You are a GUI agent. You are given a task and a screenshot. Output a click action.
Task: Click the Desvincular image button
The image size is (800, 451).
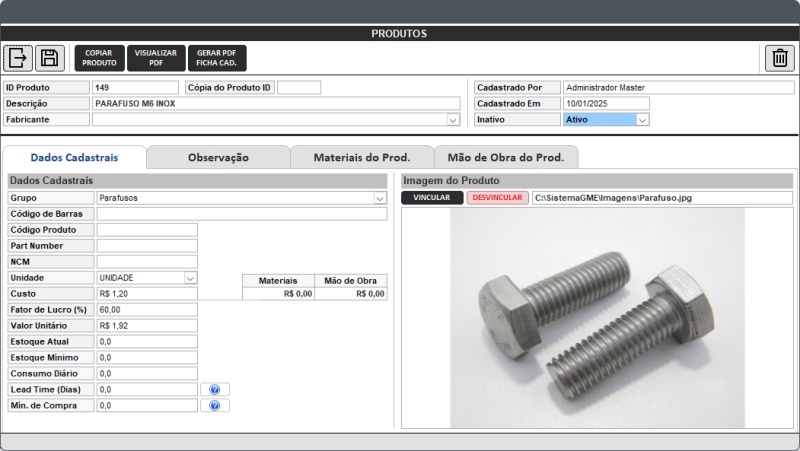pyautogui.click(x=497, y=198)
